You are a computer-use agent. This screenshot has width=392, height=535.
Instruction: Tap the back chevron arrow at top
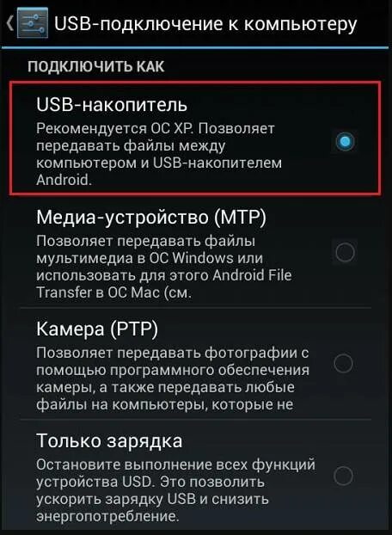point(9,23)
